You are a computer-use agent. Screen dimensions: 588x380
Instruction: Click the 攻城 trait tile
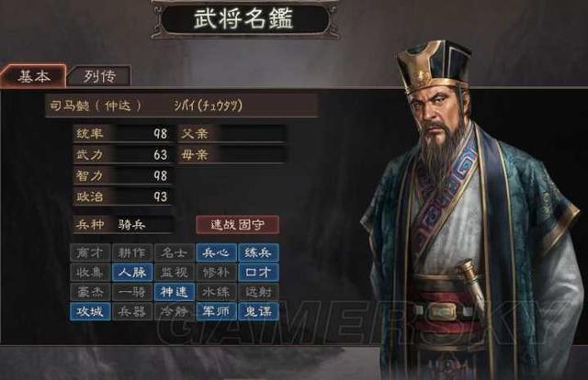point(90,311)
